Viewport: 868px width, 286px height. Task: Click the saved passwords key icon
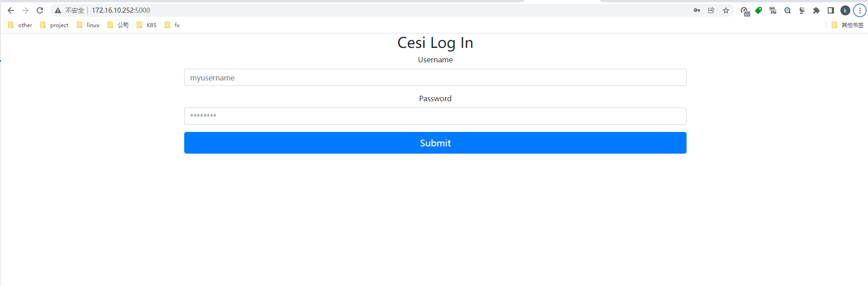coord(697,10)
